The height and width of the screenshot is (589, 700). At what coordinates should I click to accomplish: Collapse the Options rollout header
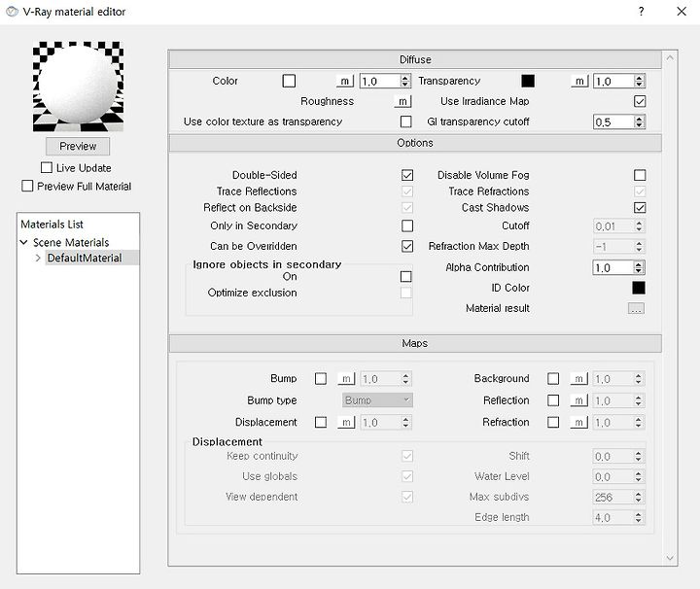click(x=415, y=143)
